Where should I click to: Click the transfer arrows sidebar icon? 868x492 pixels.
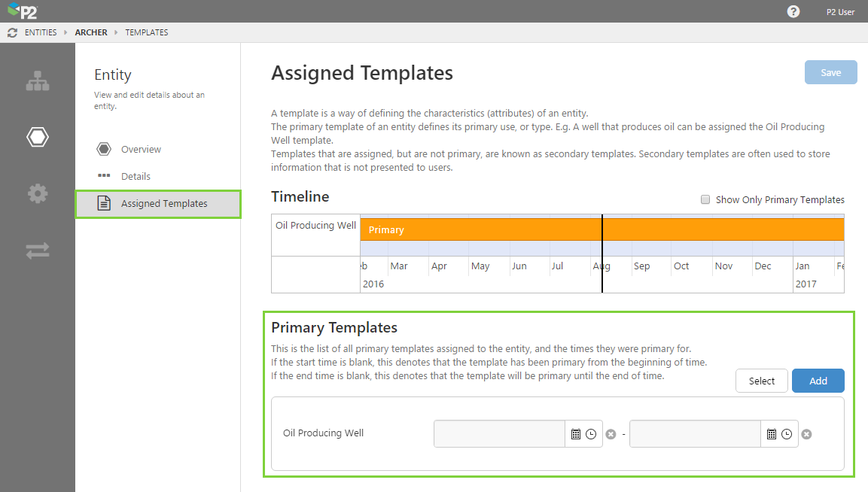tap(37, 251)
